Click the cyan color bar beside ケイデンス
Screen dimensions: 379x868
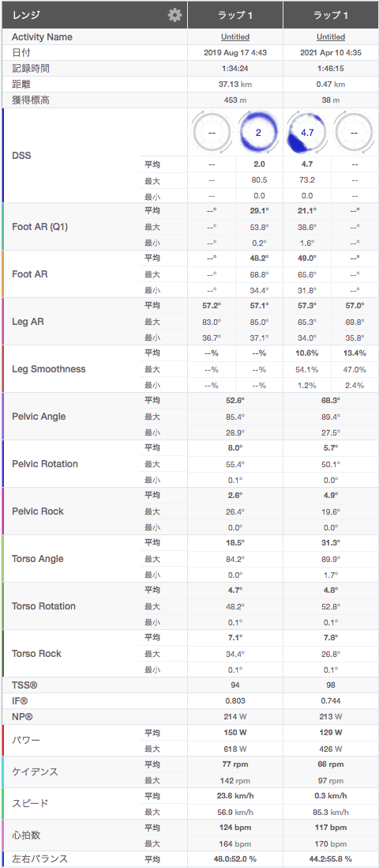pos(3,772)
